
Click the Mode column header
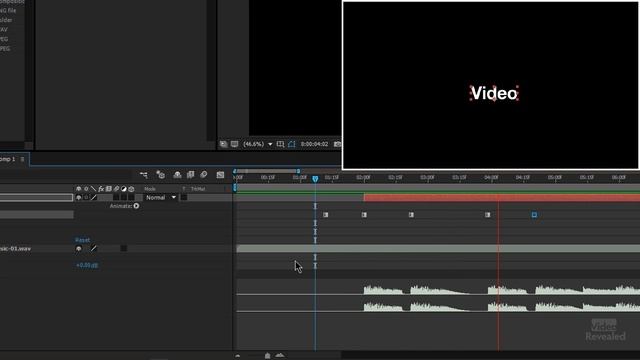(150, 189)
